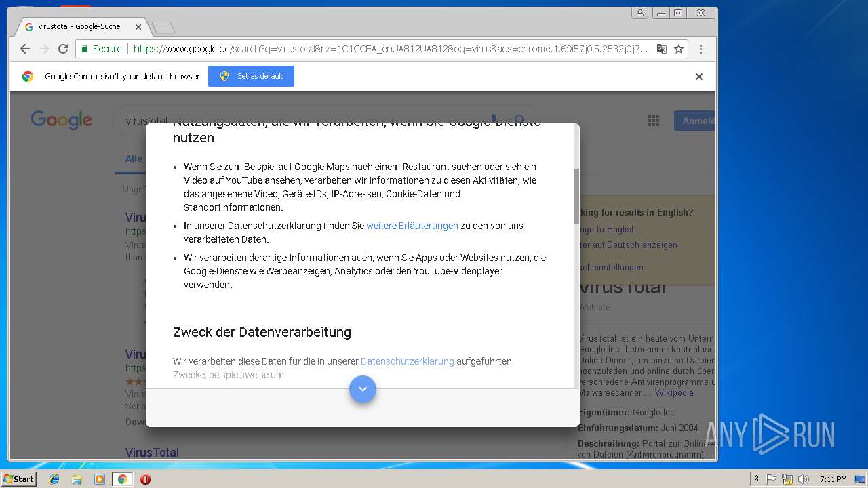868x488 pixels.
Task: Click the blue scroll-down chevron button
Action: click(x=363, y=389)
